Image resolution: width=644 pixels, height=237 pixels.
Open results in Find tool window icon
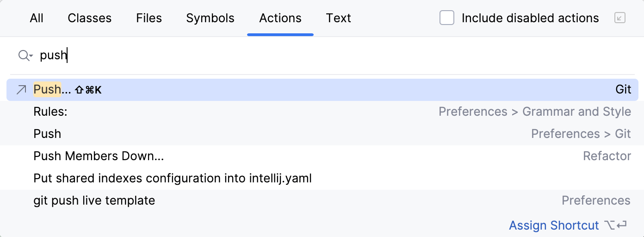619,18
